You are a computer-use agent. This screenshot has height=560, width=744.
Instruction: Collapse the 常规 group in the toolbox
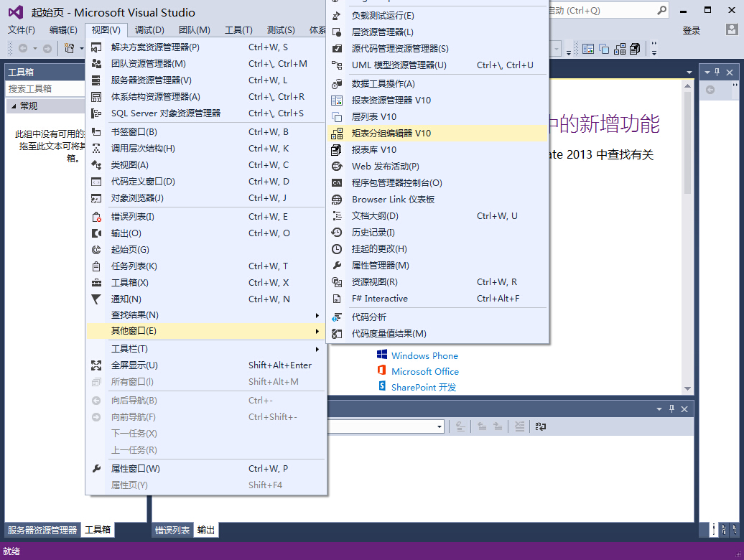click(14, 106)
